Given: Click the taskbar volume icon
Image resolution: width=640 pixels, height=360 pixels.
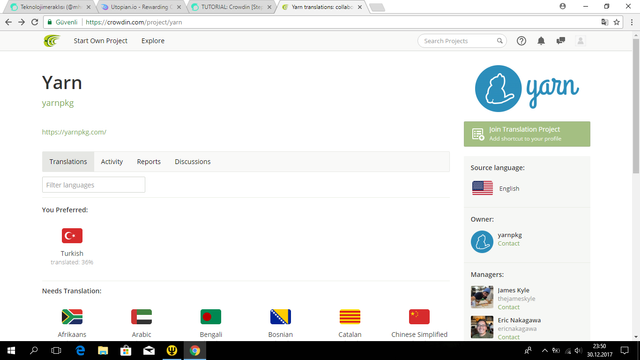Looking at the screenshot, I should coord(578,351).
